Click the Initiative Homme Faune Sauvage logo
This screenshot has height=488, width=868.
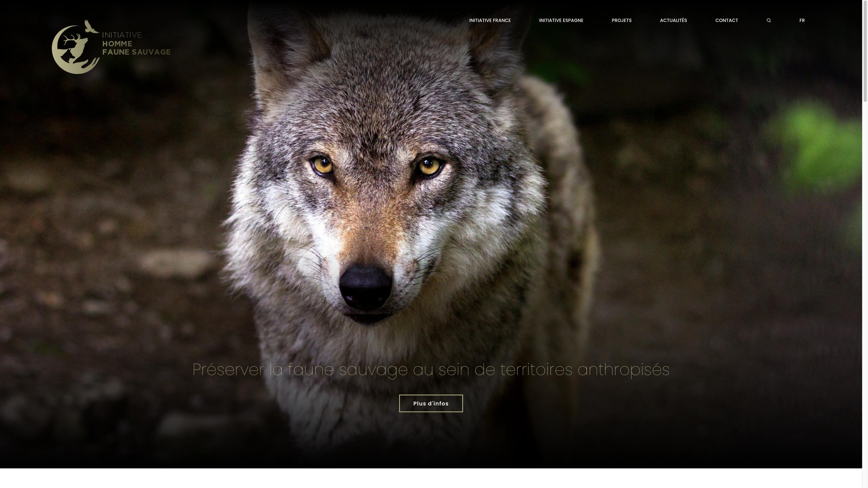[111, 47]
